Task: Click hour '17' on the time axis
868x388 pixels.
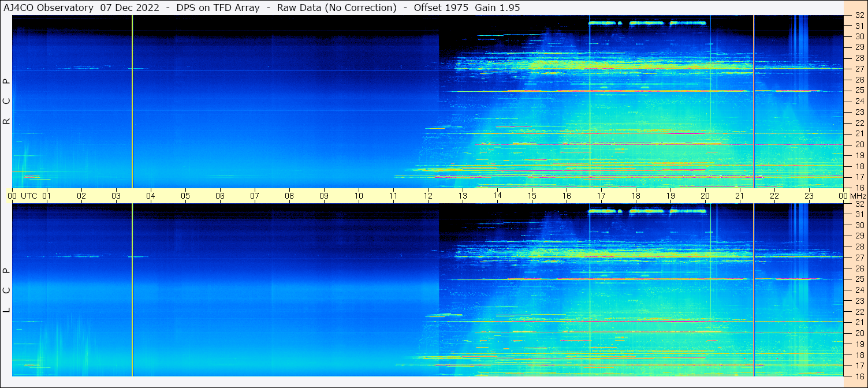Action: click(601, 196)
